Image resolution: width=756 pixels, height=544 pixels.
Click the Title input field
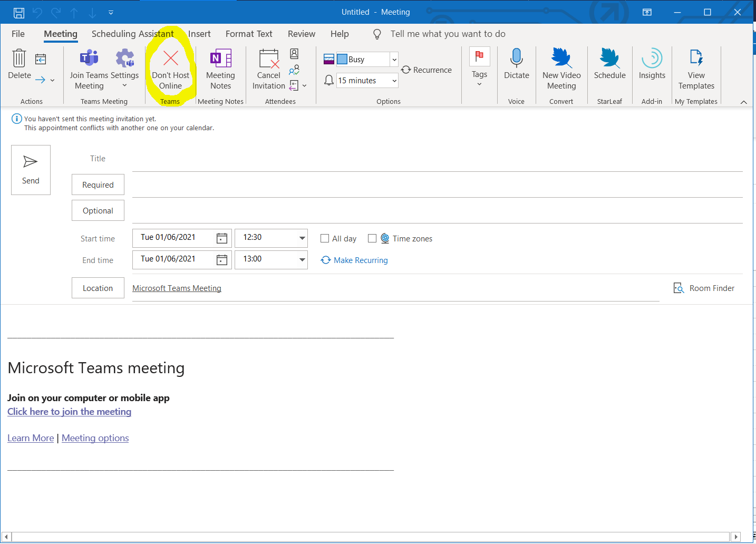[437, 160]
